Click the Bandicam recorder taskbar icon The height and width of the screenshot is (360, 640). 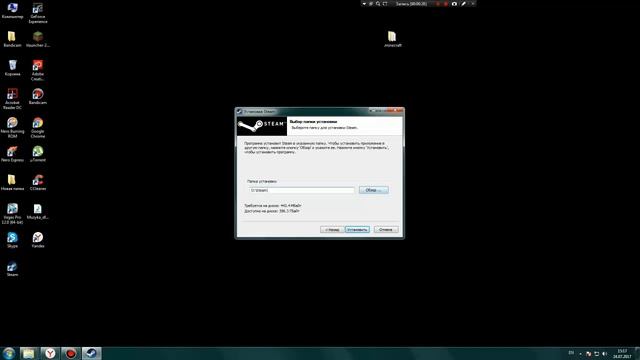click(71, 353)
